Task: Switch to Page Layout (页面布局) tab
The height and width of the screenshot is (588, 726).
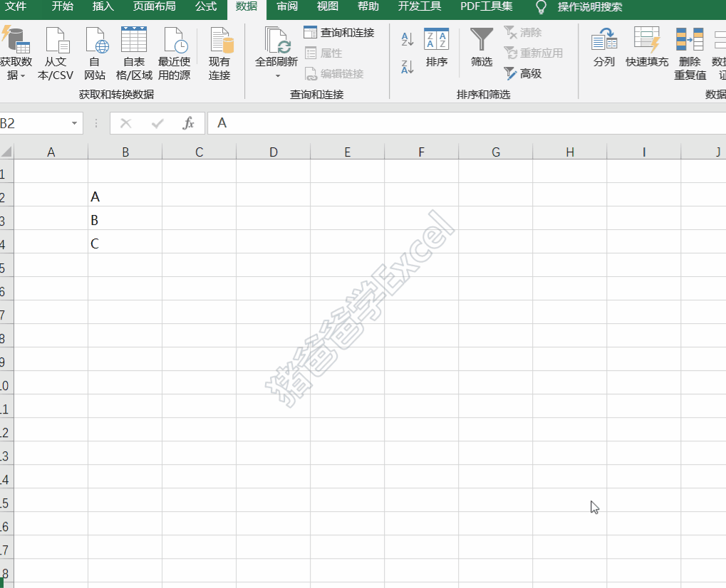Action: (x=154, y=6)
